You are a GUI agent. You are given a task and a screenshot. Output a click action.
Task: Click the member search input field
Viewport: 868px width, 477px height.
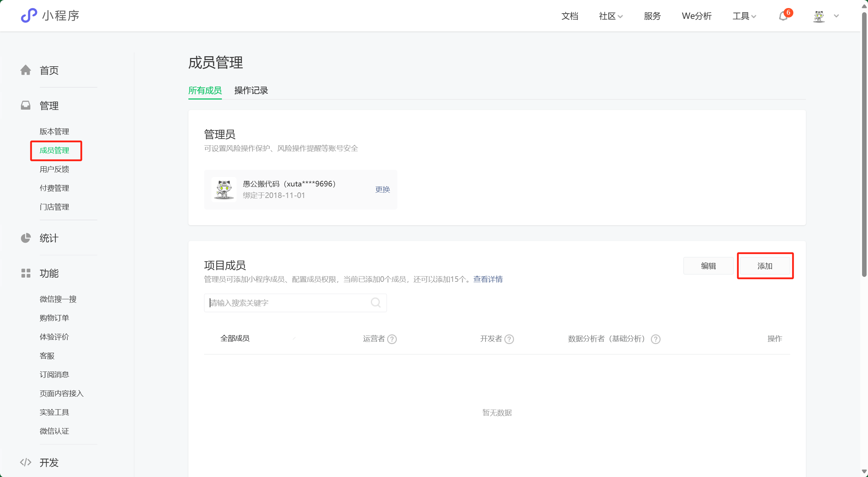pos(290,302)
